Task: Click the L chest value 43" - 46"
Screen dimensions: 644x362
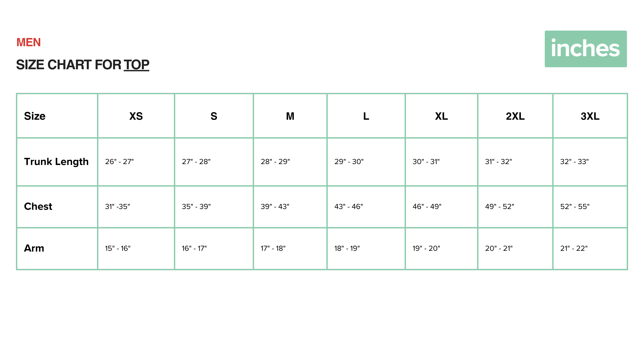Action: (349, 207)
